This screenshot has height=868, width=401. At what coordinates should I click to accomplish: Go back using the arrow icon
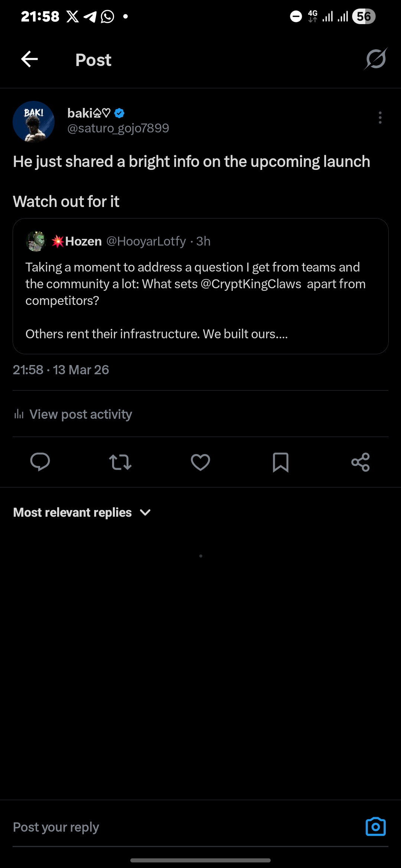click(29, 59)
